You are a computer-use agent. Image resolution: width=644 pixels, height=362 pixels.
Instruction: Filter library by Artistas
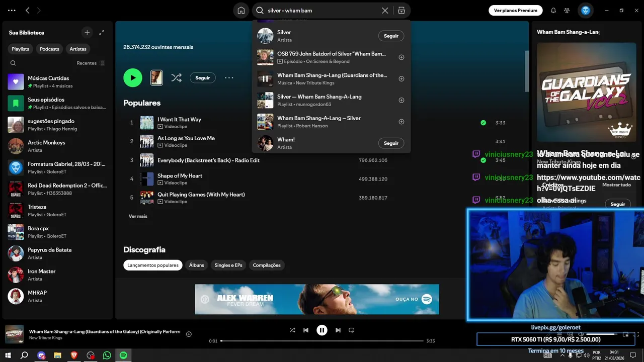78,49
